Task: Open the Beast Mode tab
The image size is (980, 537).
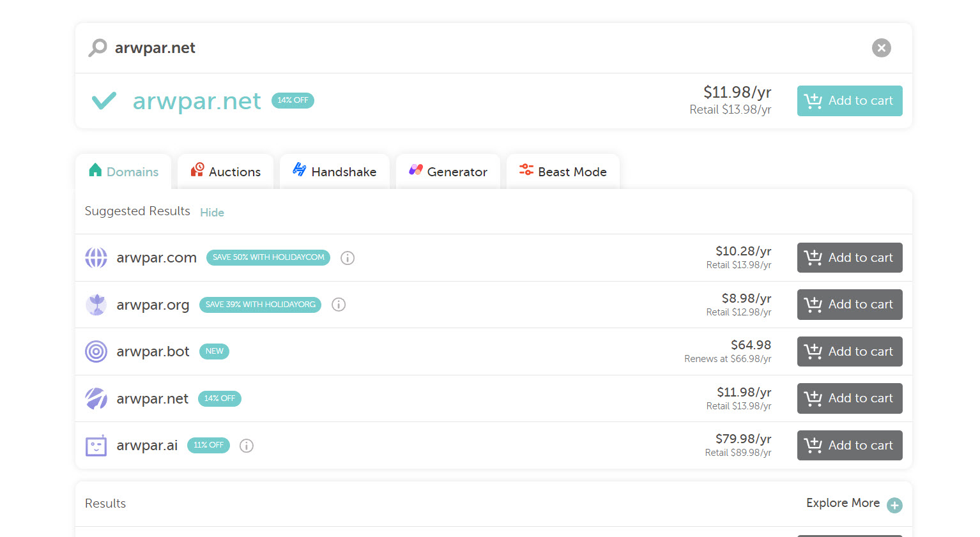Action: coord(563,172)
